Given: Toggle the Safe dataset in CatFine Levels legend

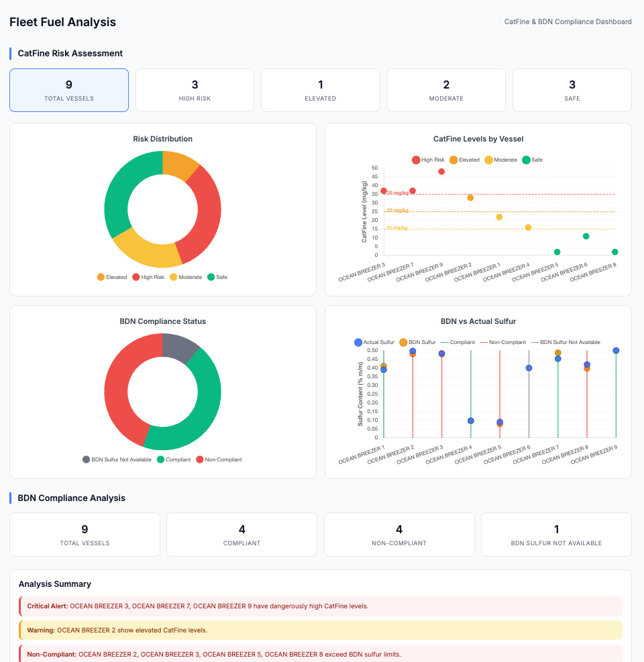Looking at the screenshot, I should click(527, 160).
